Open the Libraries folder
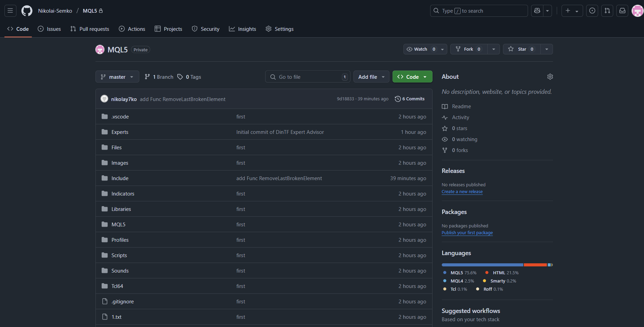This screenshot has width=644, height=327. click(x=121, y=209)
